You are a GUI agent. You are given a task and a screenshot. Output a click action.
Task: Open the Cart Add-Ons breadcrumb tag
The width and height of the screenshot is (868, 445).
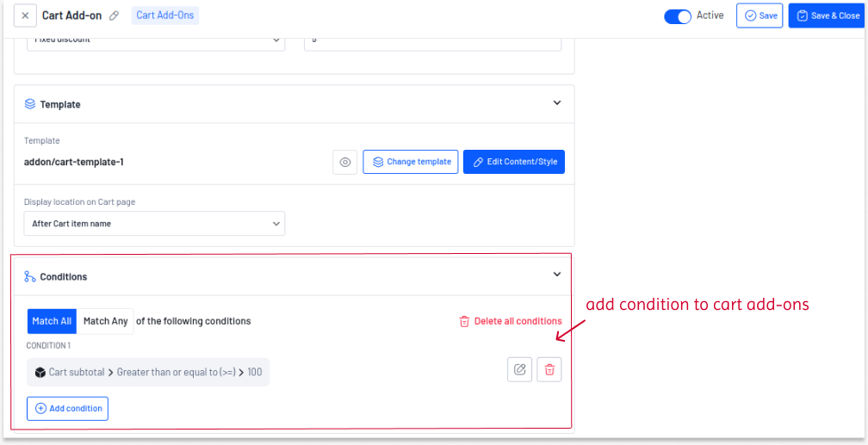[x=165, y=15]
